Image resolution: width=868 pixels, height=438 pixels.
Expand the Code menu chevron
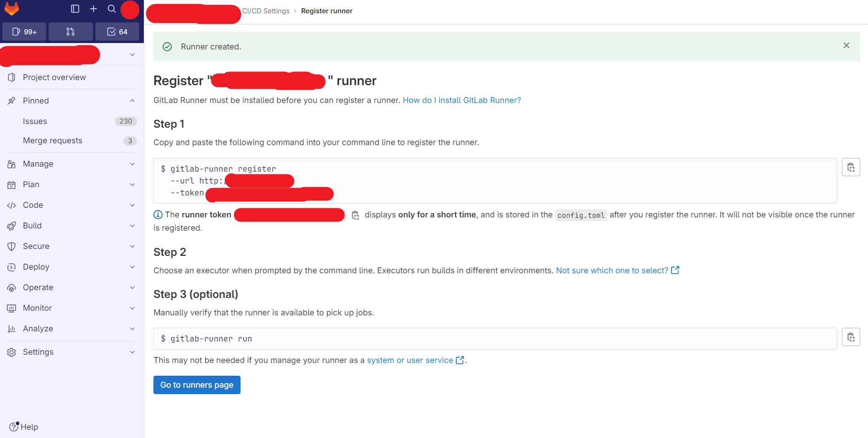(x=132, y=205)
